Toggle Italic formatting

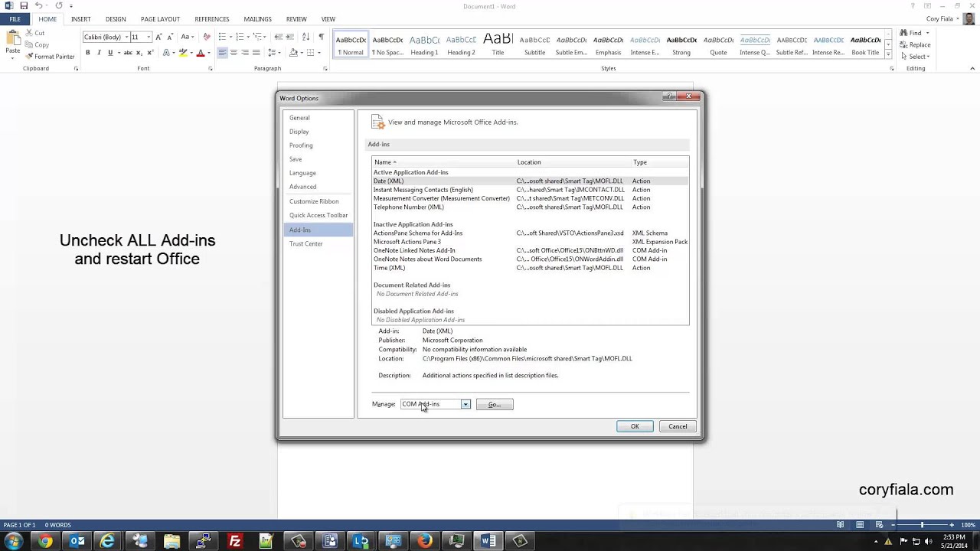point(100,53)
